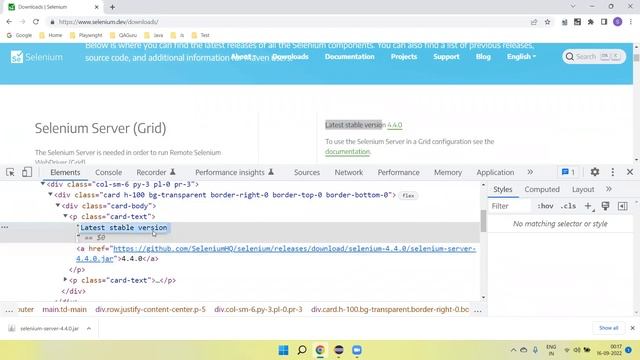The width and height of the screenshot is (640, 360).
Task: Click the new style rule plus icon
Action: coord(588,206)
